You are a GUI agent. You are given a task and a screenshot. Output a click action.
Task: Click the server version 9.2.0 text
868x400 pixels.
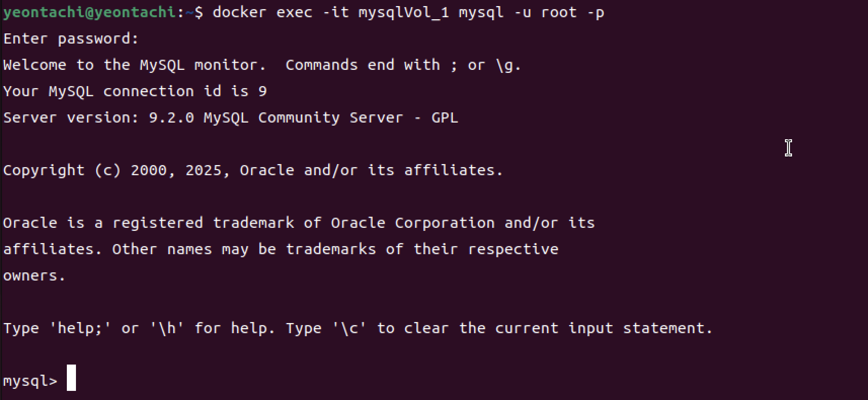coord(171,117)
